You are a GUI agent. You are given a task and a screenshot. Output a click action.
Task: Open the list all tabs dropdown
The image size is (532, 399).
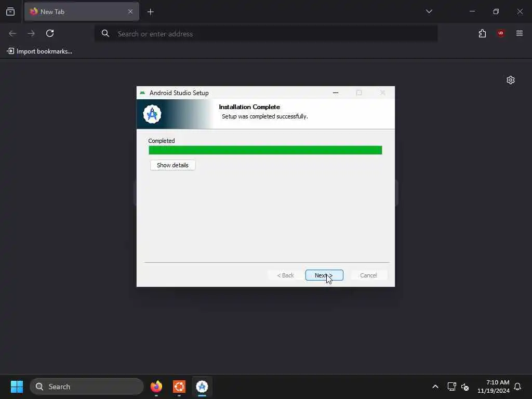pyautogui.click(x=429, y=11)
